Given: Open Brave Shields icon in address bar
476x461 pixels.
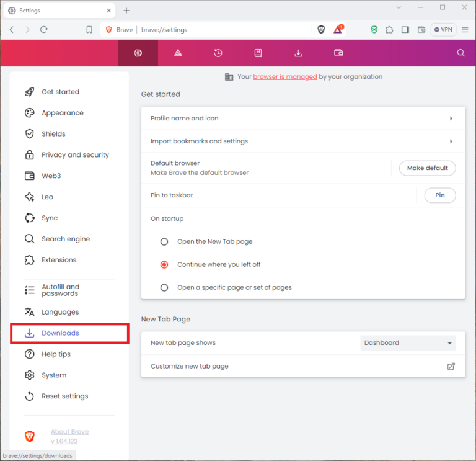Looking at the screenshot, I should (x=321, y=30).
